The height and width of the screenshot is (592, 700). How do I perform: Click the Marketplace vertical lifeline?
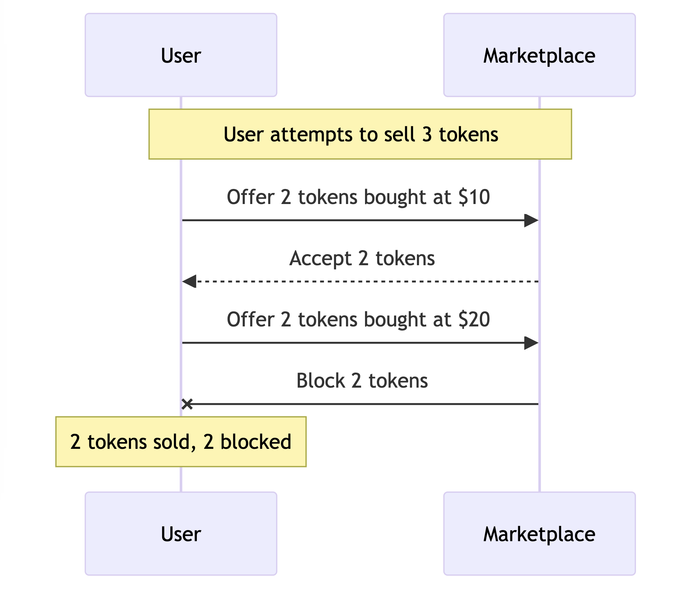coord(539,447)
